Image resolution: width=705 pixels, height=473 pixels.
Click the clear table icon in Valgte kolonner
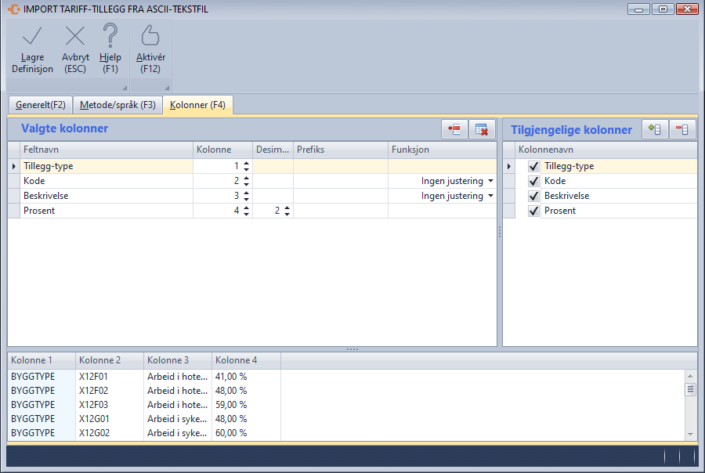481,130
